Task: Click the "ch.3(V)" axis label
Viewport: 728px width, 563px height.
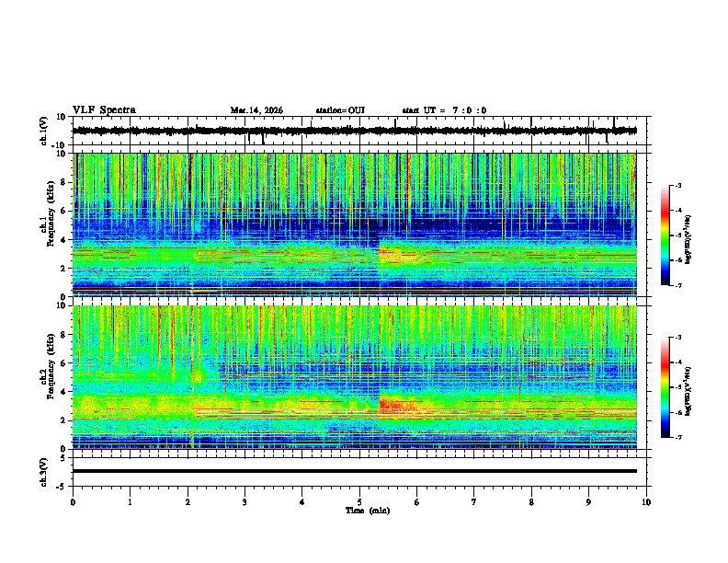Action: coord(44,472)
